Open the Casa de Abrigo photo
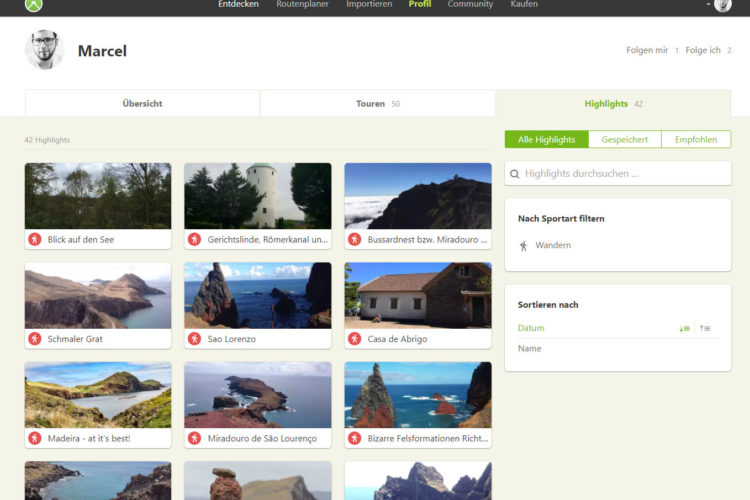 point(418,295)
